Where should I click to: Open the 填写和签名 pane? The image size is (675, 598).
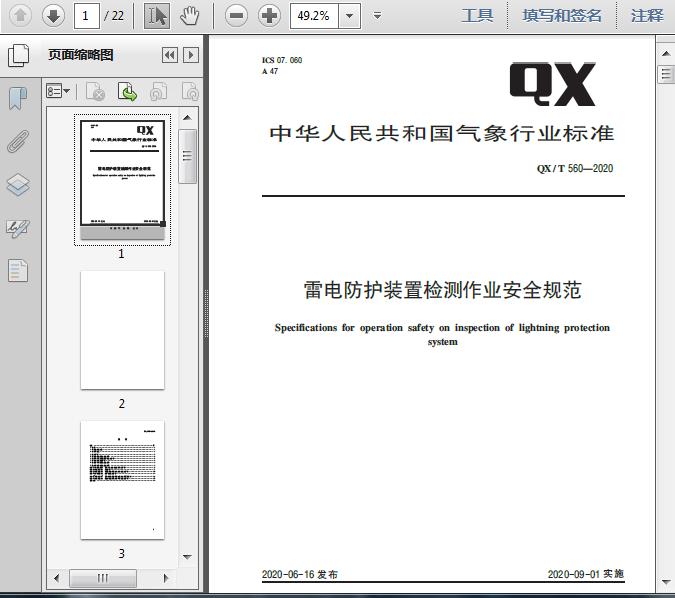[x=562, y=16]
